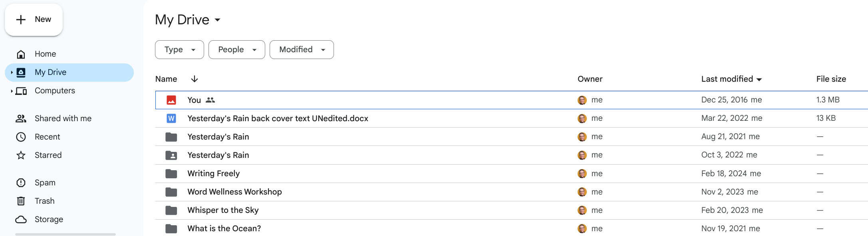Click the New plus button
Viewport: 868px width, 236px height.
[34, 20]
